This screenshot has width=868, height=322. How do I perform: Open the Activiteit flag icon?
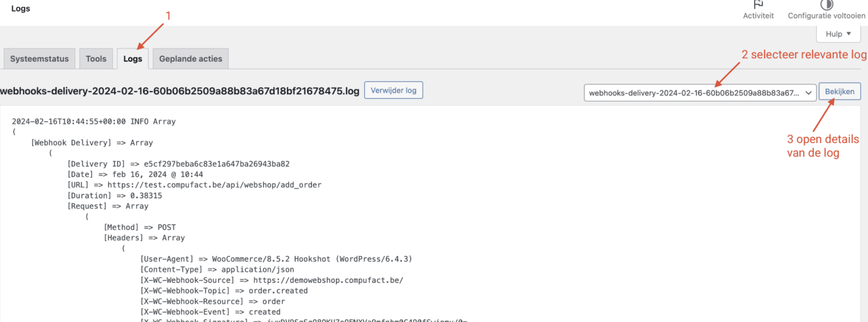[x=758, y=4]
